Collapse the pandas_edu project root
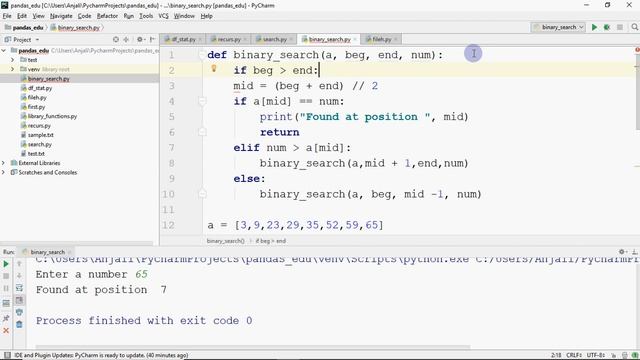Screen dimensions: 640x360 pyautogui.click(x=4, y=51)
